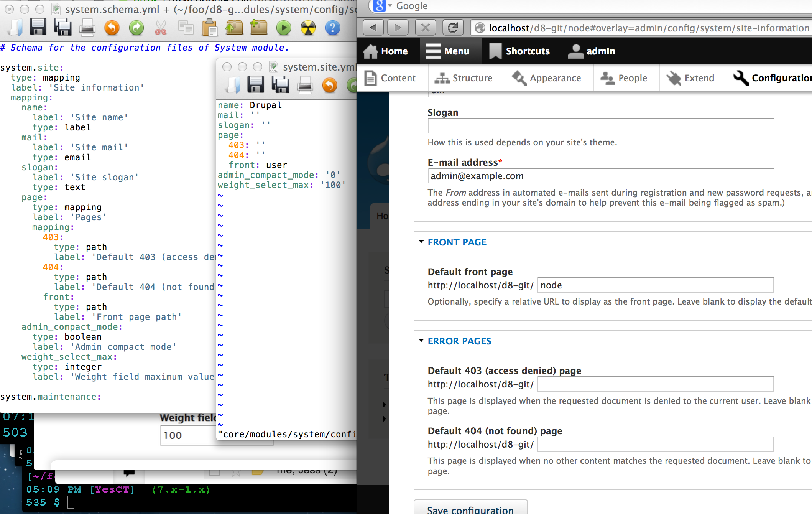The height and width of the screenshot is (514, 812).
Task: Click 'name: Drupal' line in system.site.yml
Action: point(250,105)
